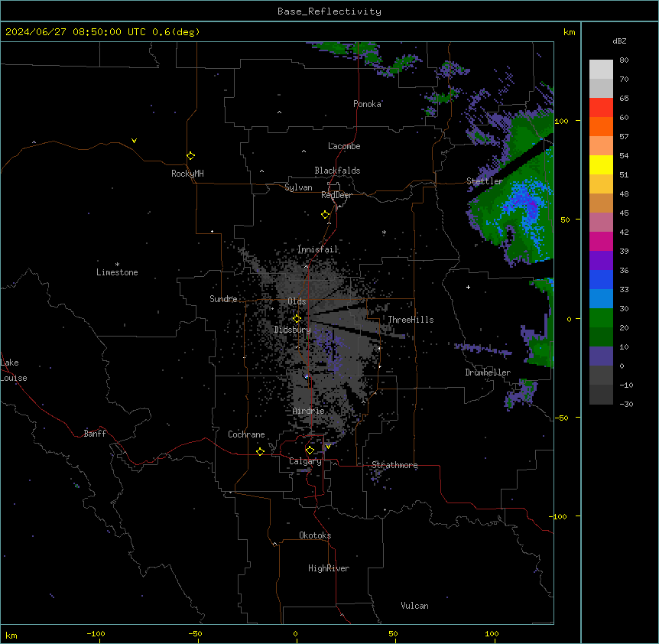Viewport: 659px width, 644px height.
Task: Click the asterisk marker east of Innisfail
Action: click(384, 232)
